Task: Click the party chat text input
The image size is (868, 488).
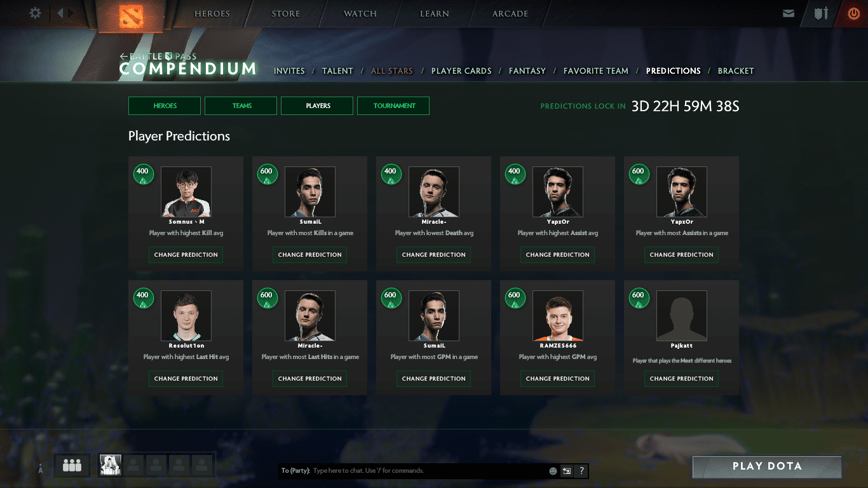Action: [426, 471]
